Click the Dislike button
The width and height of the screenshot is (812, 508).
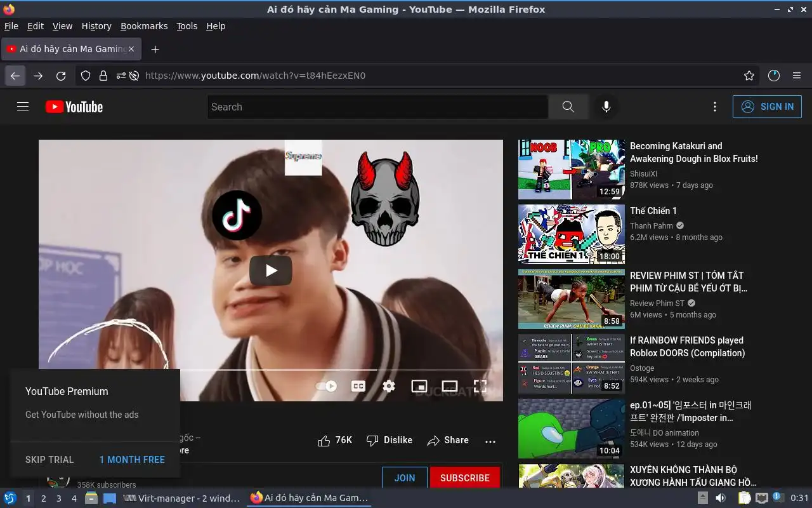pyautogui.click(x=390, y=440)
